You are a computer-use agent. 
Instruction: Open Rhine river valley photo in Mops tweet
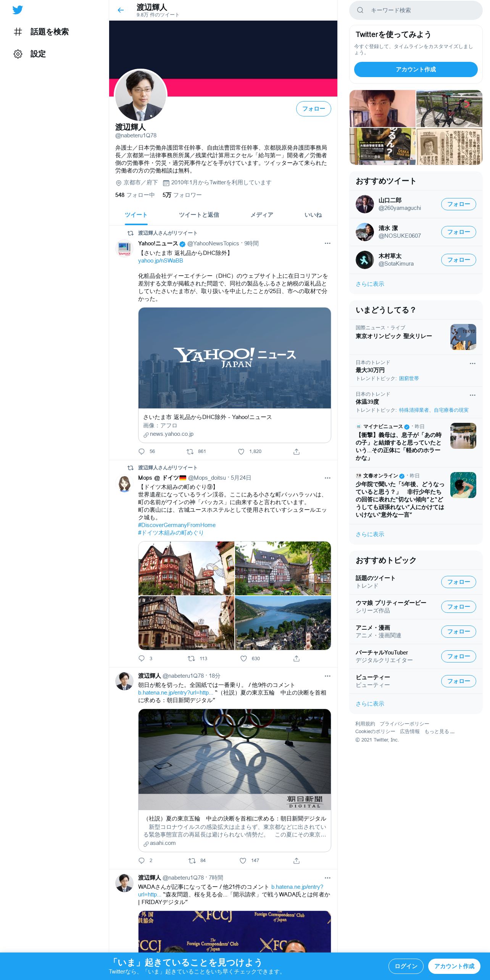click(x=283, y=623)
